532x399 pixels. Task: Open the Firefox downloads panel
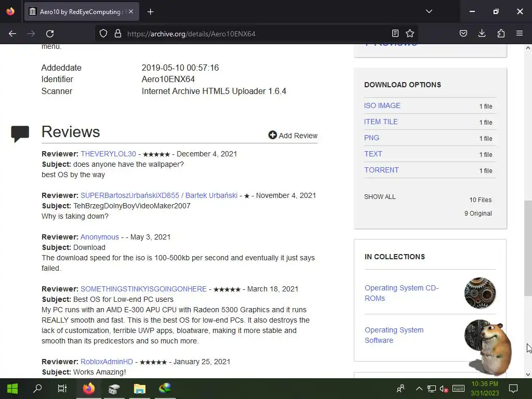482,33
